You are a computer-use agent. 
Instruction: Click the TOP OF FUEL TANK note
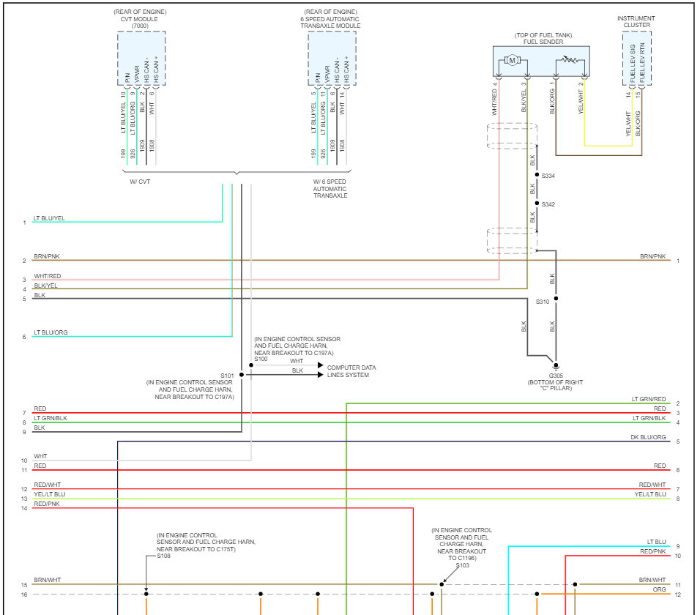[x=543, y=35]
